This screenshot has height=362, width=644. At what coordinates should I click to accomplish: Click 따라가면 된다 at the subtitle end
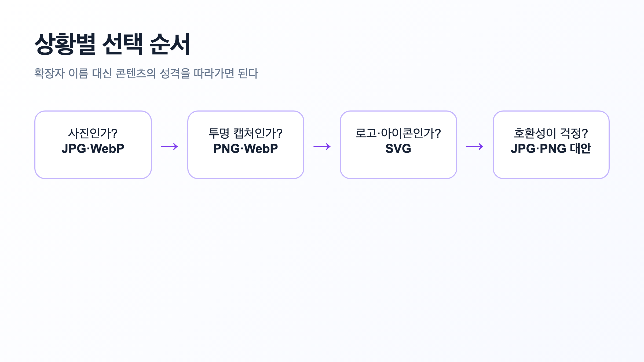tap(226, 73)
